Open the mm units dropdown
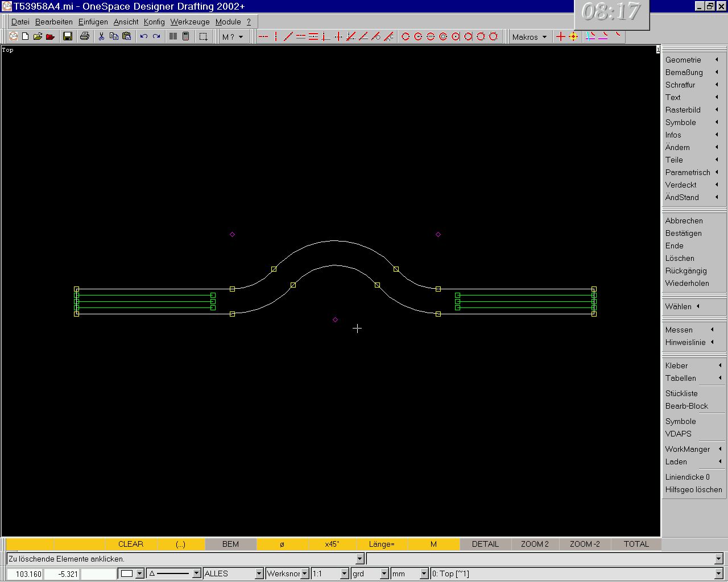 point(424,574)
